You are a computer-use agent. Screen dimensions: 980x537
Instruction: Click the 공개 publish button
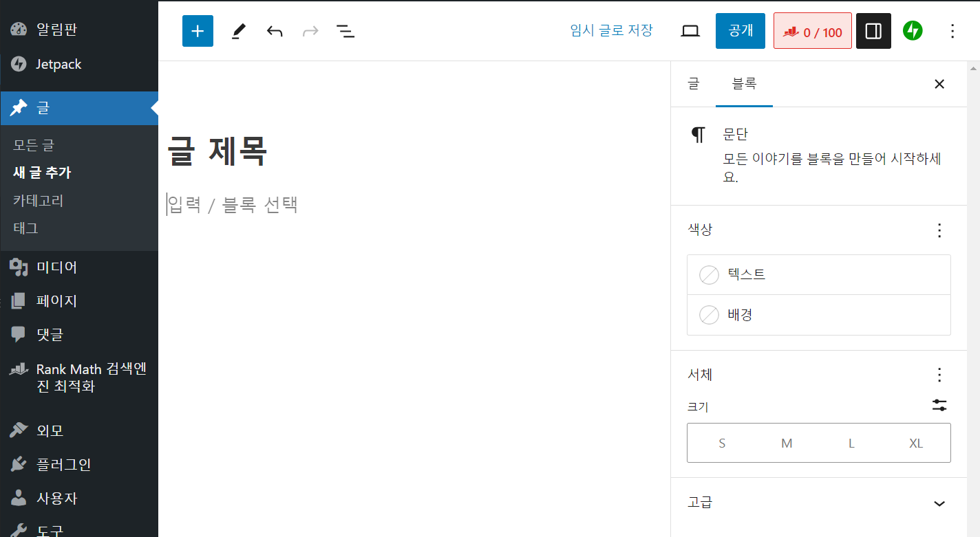pyautogui.click(x=741, y=31)
